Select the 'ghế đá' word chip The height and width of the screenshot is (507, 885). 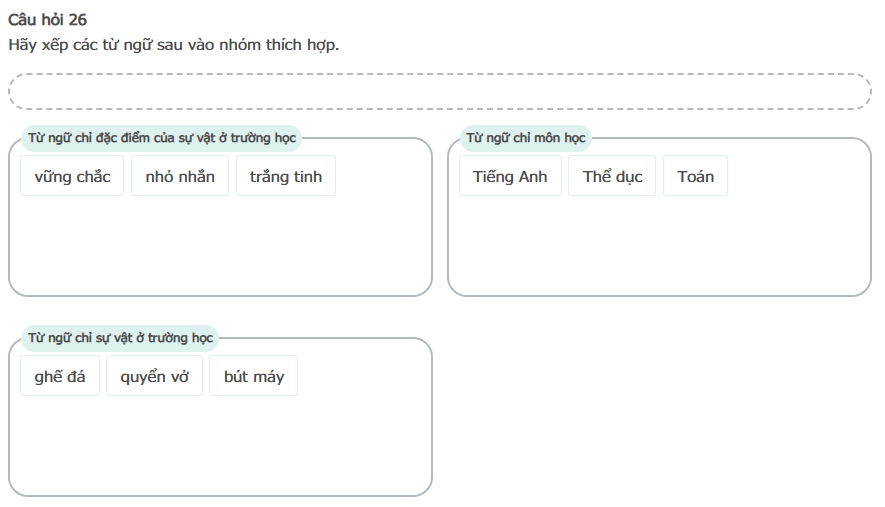point(60,376)
